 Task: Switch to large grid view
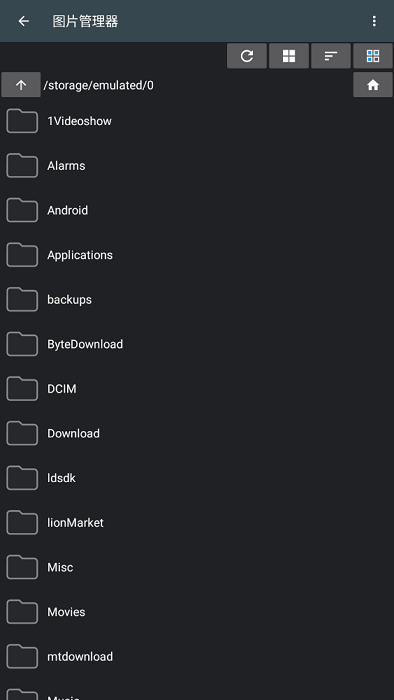click(x=289, y=56)
